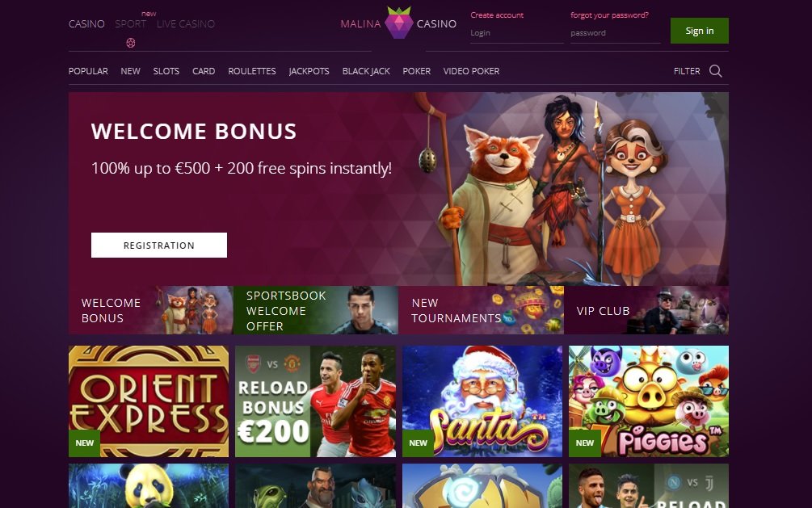Select the Sportsbook Welcome Offer banner

coord(316,310)
